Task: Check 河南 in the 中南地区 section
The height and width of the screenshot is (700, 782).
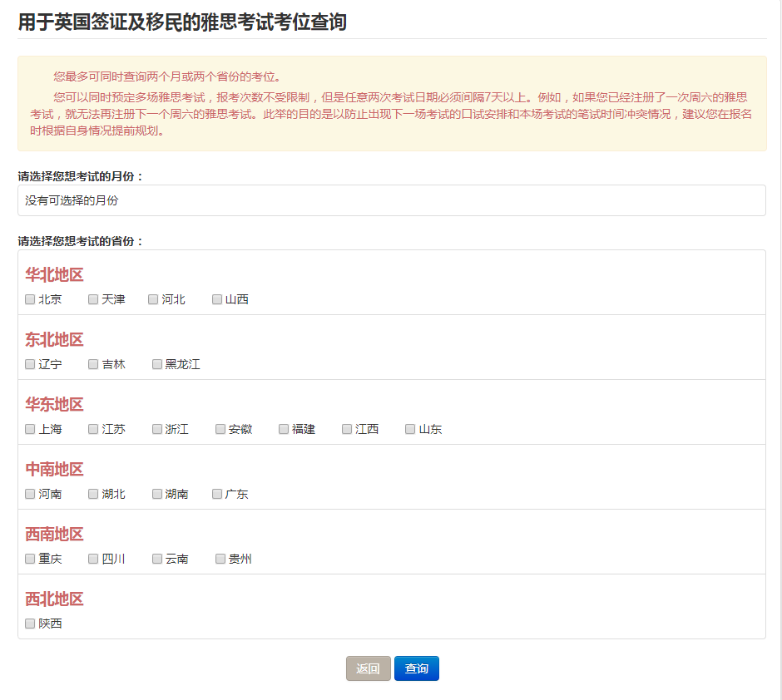Action: click(x=30, y=494)
